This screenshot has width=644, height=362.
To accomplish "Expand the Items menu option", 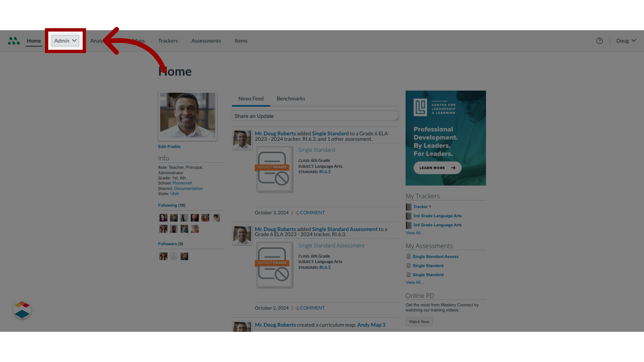I will click(x=240, y=41).
